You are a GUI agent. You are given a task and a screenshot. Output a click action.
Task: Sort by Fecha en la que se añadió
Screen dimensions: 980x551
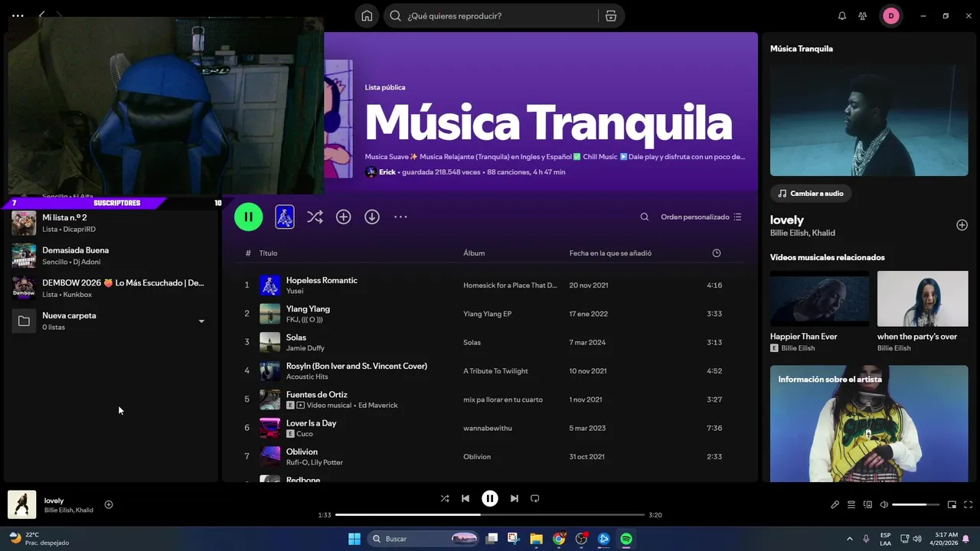pos(610,253)
